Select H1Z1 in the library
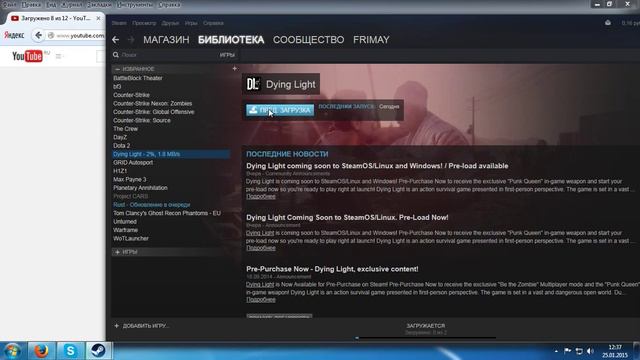Viewport: 640px width, 360px height. [120, 171]
